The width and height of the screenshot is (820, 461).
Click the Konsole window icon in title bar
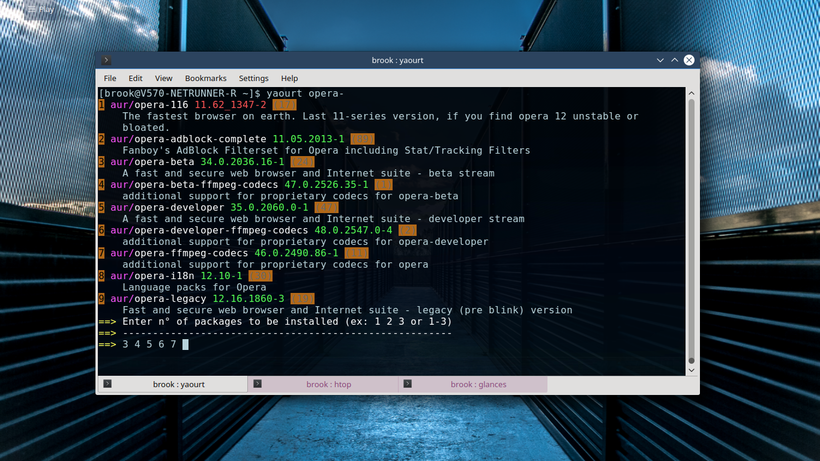point(106,60)
